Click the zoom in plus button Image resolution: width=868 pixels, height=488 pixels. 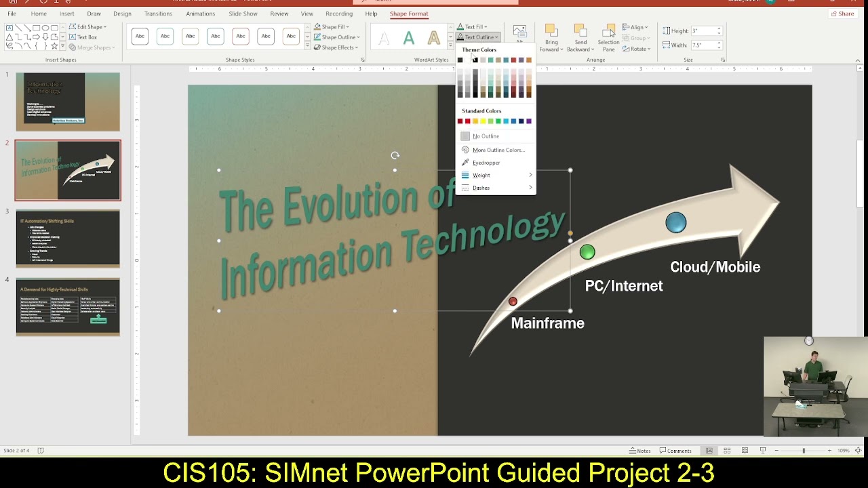coord(829,451)
